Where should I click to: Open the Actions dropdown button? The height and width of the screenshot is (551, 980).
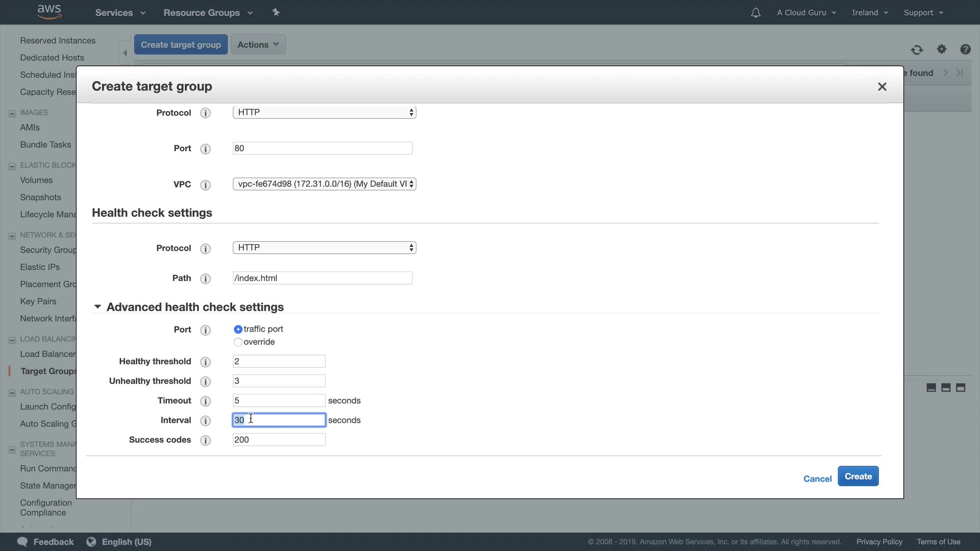click(x=258, y=44)
